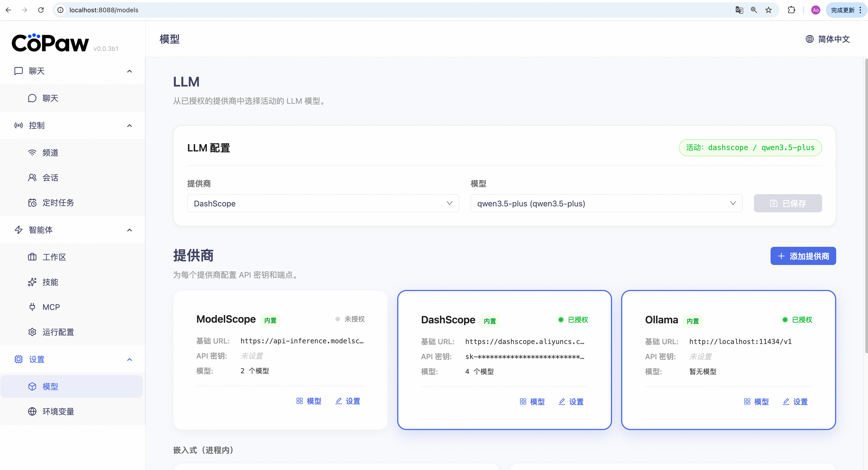
Task: Click the 已保存 save button
Action: (788, 203)
